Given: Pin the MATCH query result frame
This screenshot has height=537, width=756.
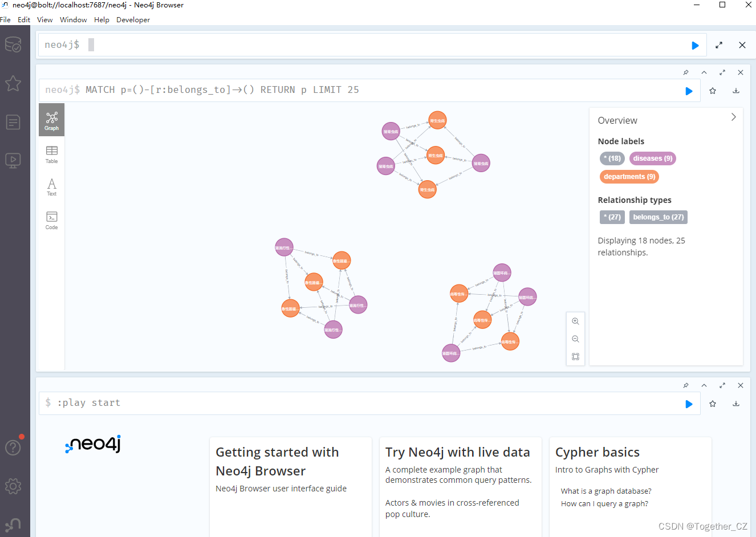Looking at the screenshot, I should pyautogui.click(x=686, y=72).
